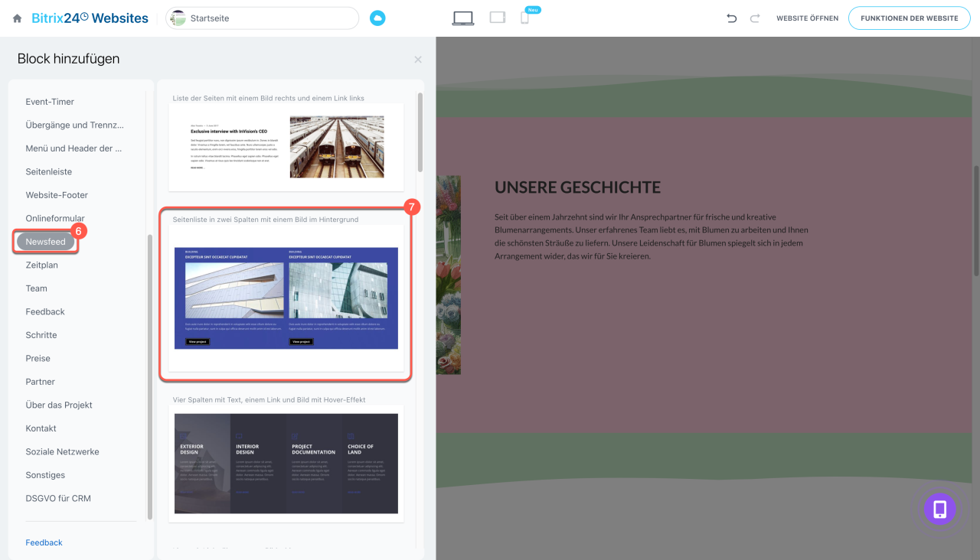The width and height of the screenshot is (980, 560).
Task: Choose four-column hover effect block thumbnail
Action: click(286, 464)
